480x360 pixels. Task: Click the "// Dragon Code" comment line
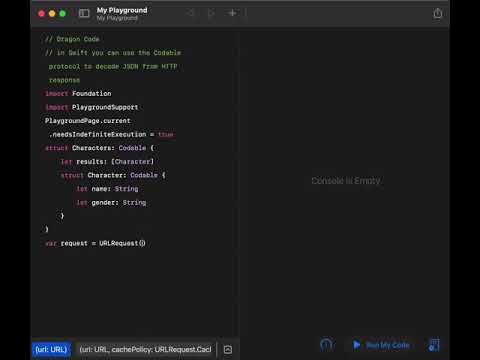coord(72,39)
